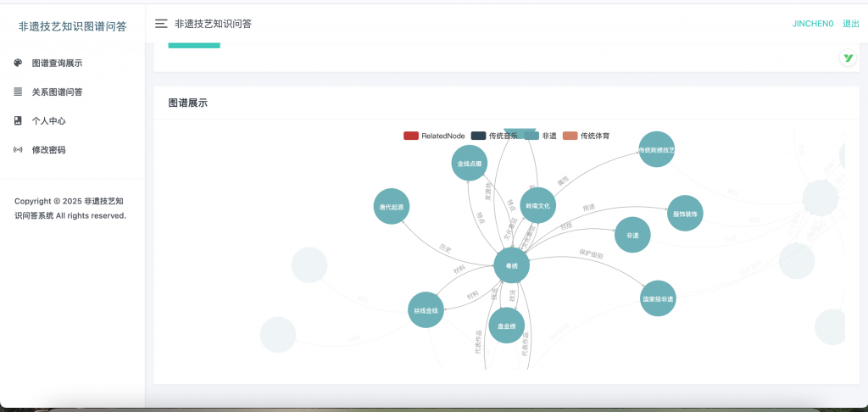Click the palette icon beside 图谱查询展示

click(18, 63)
